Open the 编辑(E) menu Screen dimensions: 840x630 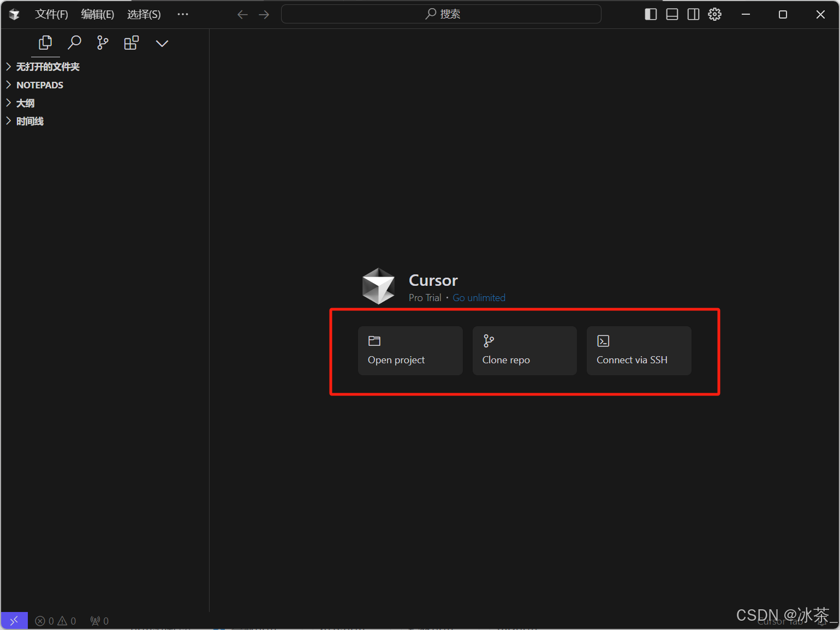tap(98, 14)
